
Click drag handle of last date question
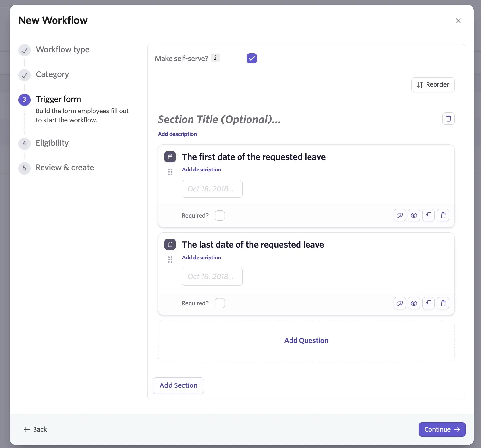(x=170, y=260)
